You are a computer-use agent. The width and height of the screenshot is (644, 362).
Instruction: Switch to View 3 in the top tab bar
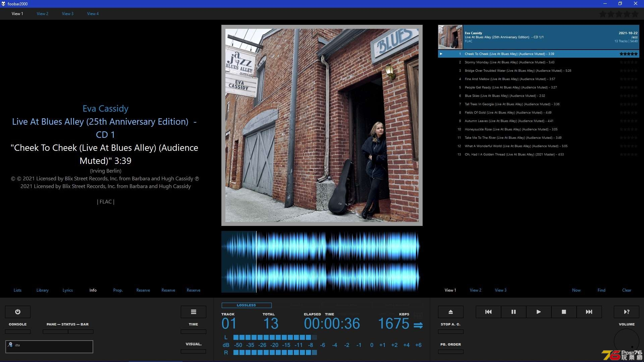pos(68,14)
